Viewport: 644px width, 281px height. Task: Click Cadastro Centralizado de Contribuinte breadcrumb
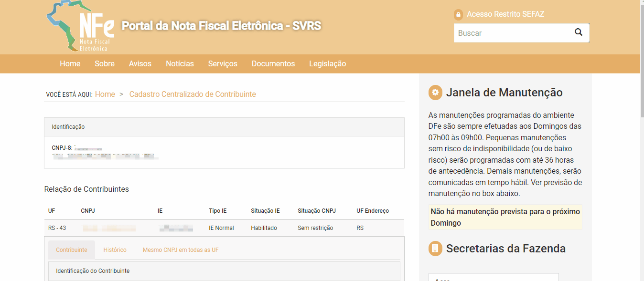[193, 94]
